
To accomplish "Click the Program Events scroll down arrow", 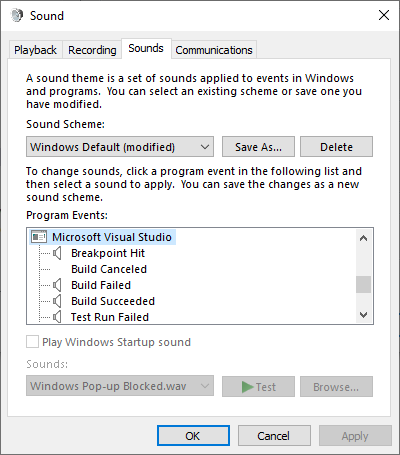I will point(364,315).
